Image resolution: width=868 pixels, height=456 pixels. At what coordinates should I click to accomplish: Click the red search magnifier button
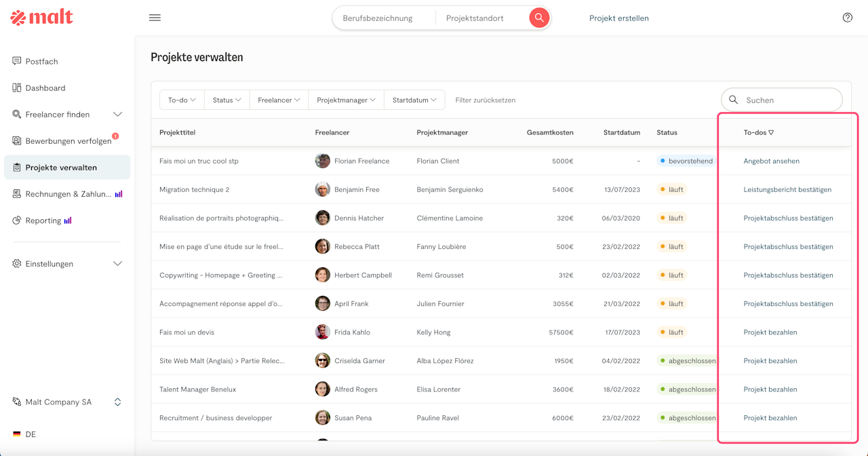point(539,18)
